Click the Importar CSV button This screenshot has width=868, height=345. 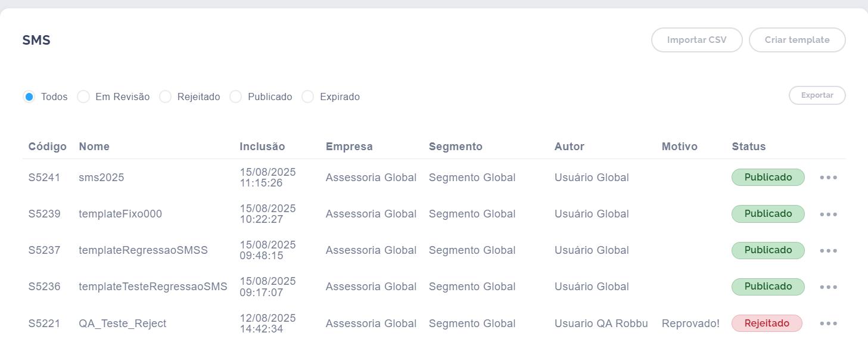click(697, 40)
